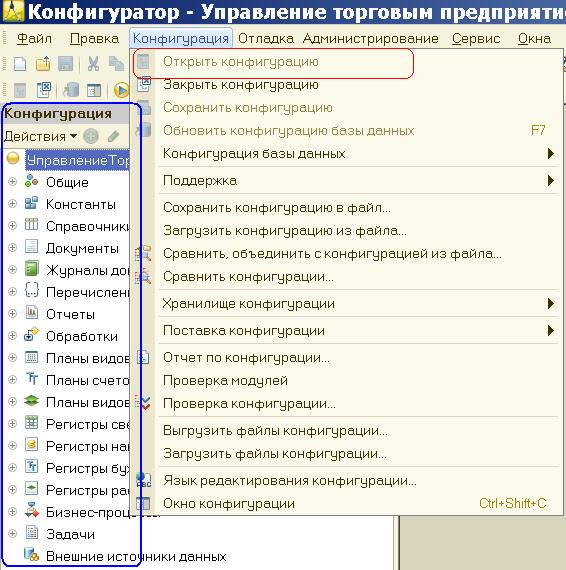Click the Перечисления brackets icon
Screen dimensions: 566x570
pos(31,291)
